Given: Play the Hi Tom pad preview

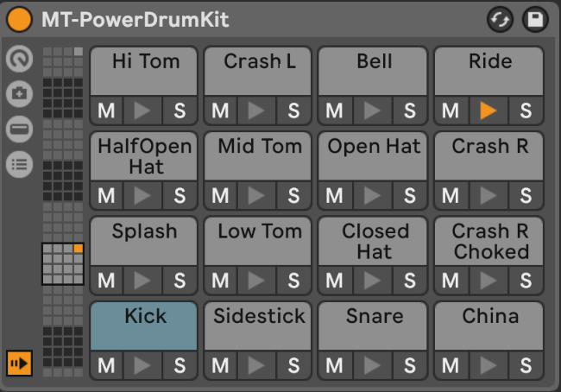Looking at the screenshot, I should tap(143, 111).
